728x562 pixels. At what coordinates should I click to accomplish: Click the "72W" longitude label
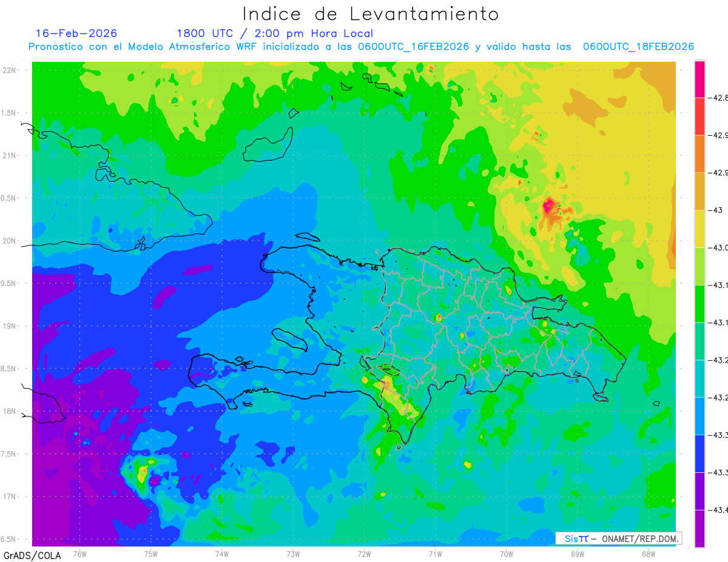click(364, 554)
